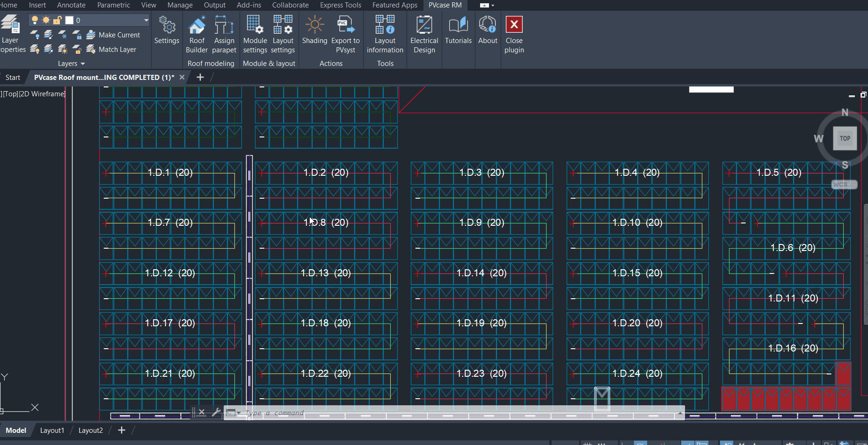Image resolution: width=868 pixels, height=445 pixels.
Task: Toggle layer freeze sun icon
Action: click(x=46, y=20)
